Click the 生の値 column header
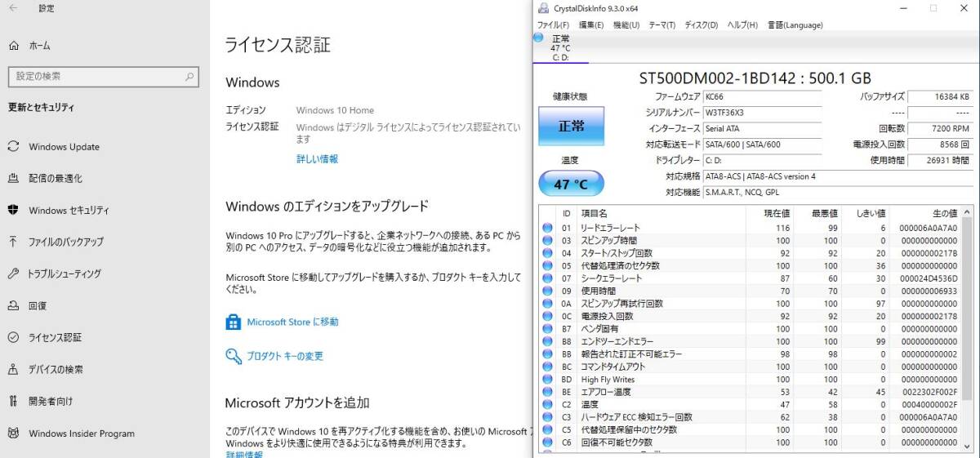The height and width of the screenshot is (458, 980). pos(926,213)
